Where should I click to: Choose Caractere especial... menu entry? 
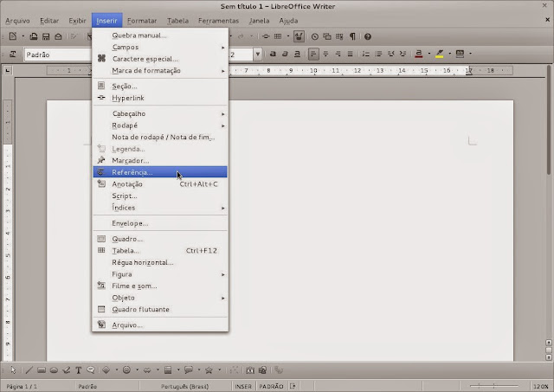160,59
